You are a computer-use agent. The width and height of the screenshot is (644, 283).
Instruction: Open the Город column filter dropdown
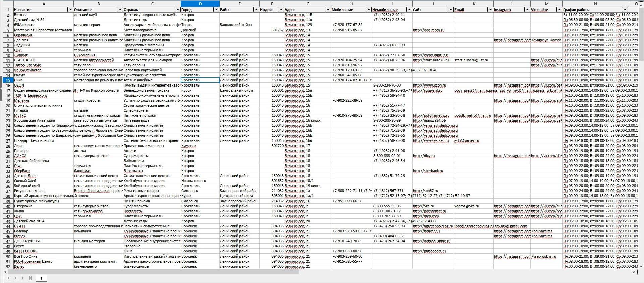216,10
